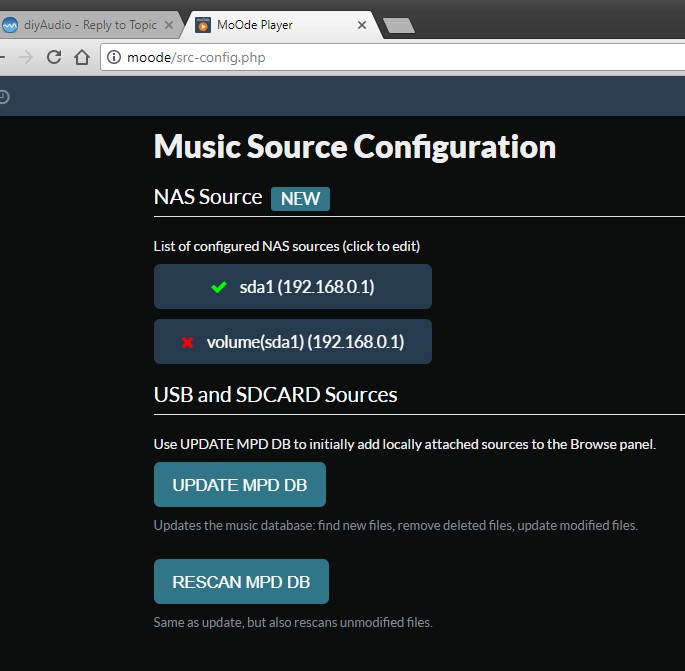
Task: Click the USB and SDCARD Sources heading
Action: pos(276,395)
